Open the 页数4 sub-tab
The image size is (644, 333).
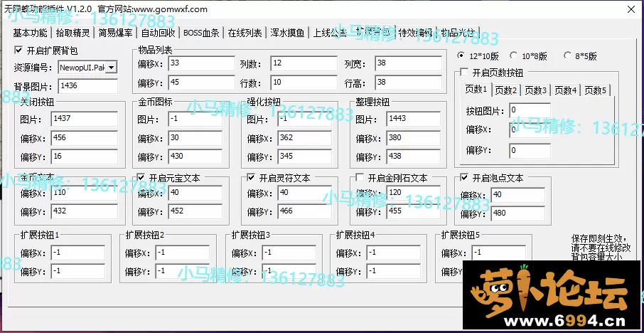566,90
